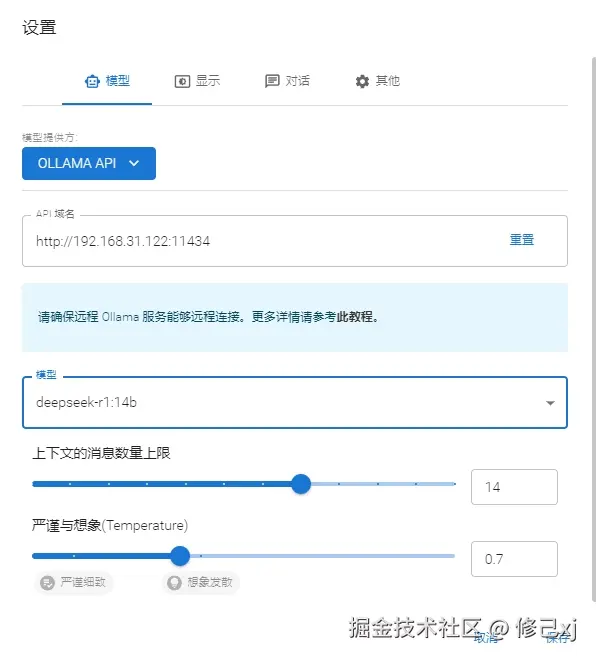The image size is (596, 660).
Task: Click the 设置 dialog title
Action: tap(39, 27)
